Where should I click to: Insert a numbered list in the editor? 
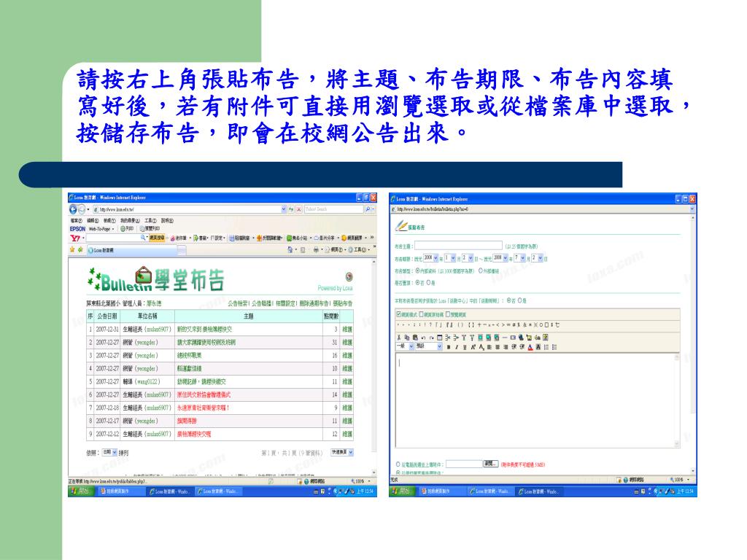[x=546, y=347]
